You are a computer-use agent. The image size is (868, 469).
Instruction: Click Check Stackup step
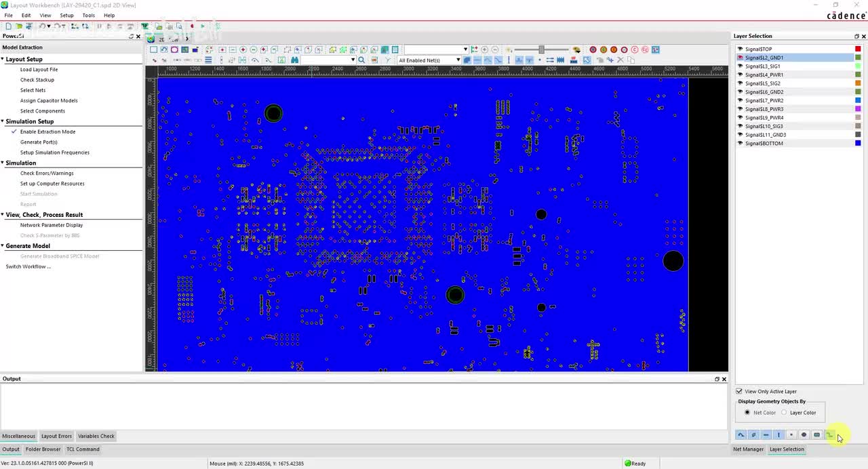click(37, 80)
